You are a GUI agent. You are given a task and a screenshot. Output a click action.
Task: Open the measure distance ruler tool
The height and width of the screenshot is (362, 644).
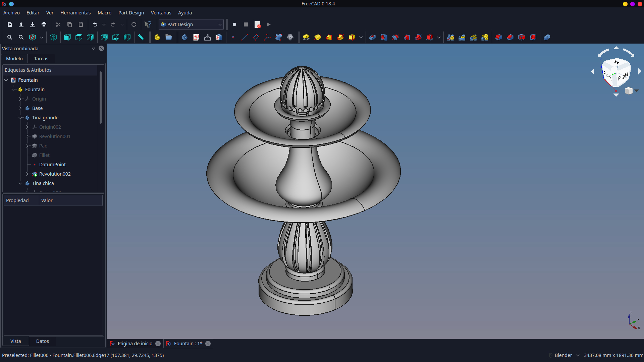pos(141,37)
